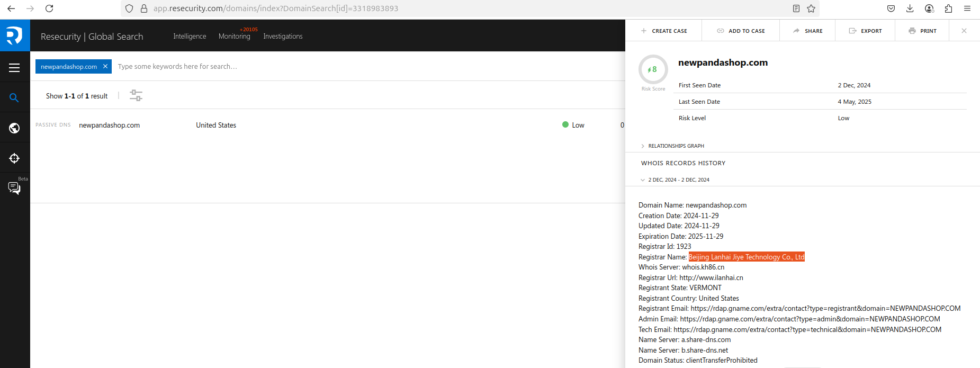Click the United States country cell
This screenshot has height=368, width=980.
click(216, 125)
